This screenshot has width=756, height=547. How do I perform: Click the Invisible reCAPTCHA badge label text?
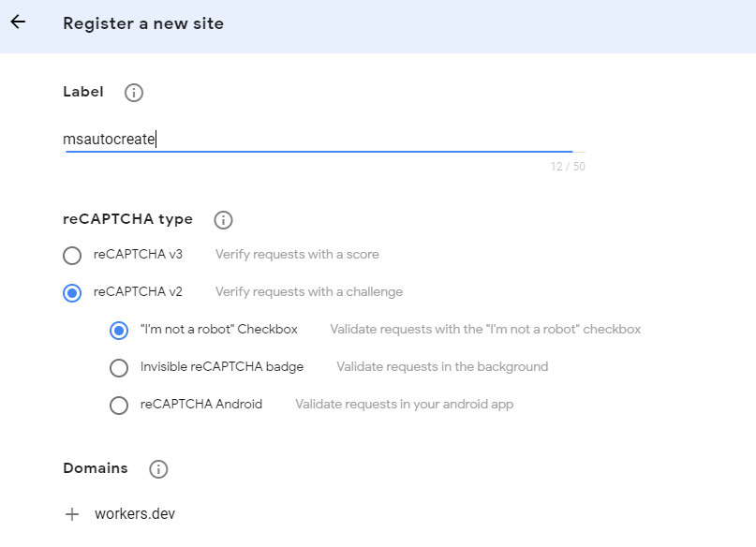click(222, 366)
